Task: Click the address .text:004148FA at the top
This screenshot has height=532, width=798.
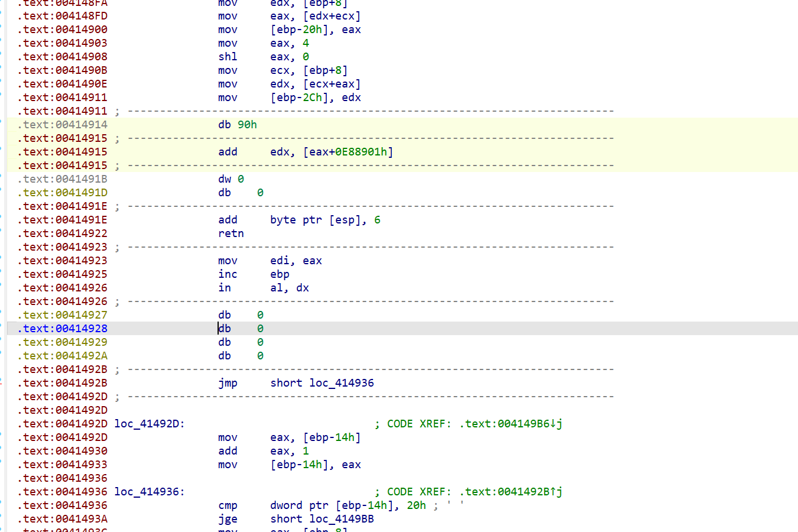Action: [x=62, y=2]
